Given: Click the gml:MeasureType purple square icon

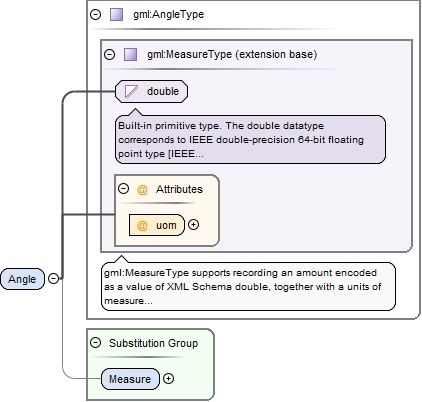Looking at the screenshot, I should pos(130,54).
